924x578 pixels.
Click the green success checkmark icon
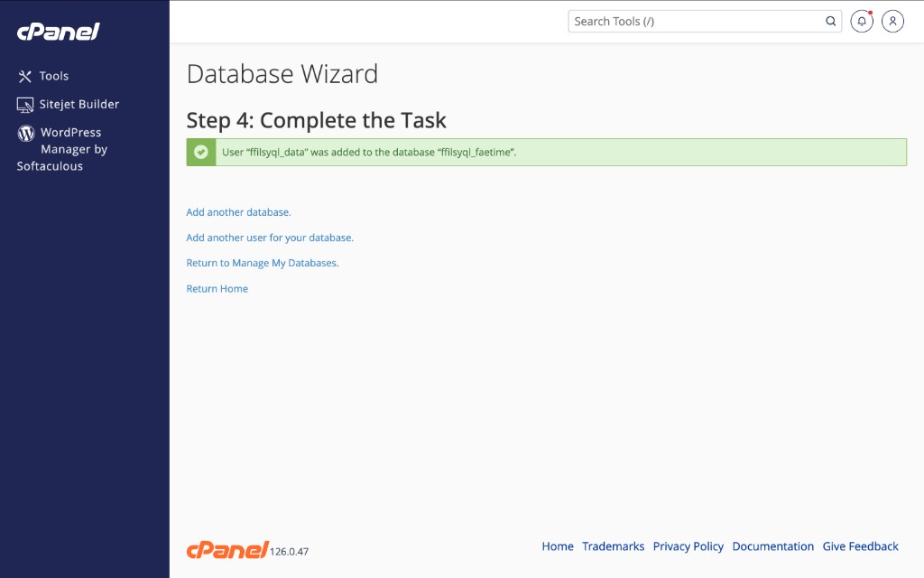coord(201,153)
